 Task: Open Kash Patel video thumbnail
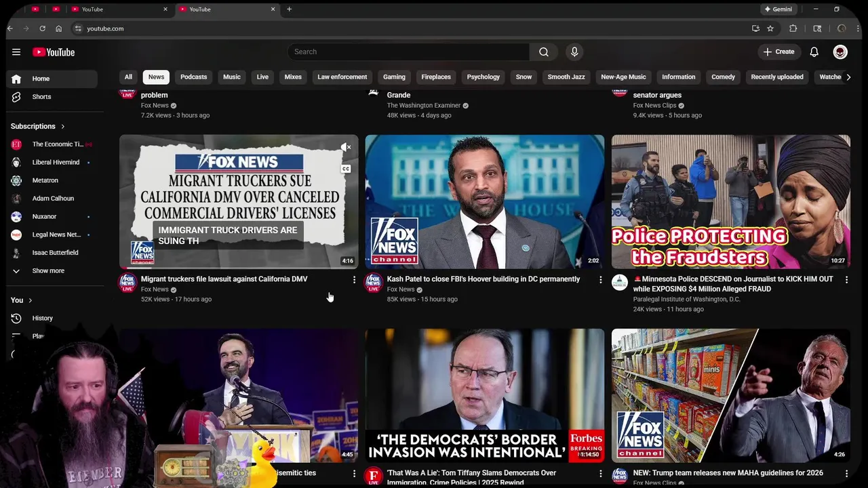click(485, 202)
